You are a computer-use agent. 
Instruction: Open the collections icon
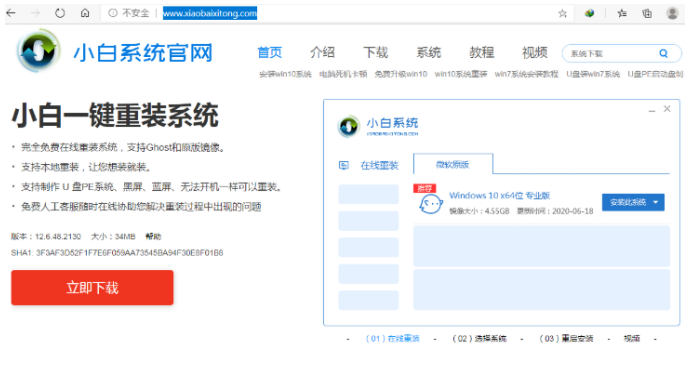[x=647, y=14]
